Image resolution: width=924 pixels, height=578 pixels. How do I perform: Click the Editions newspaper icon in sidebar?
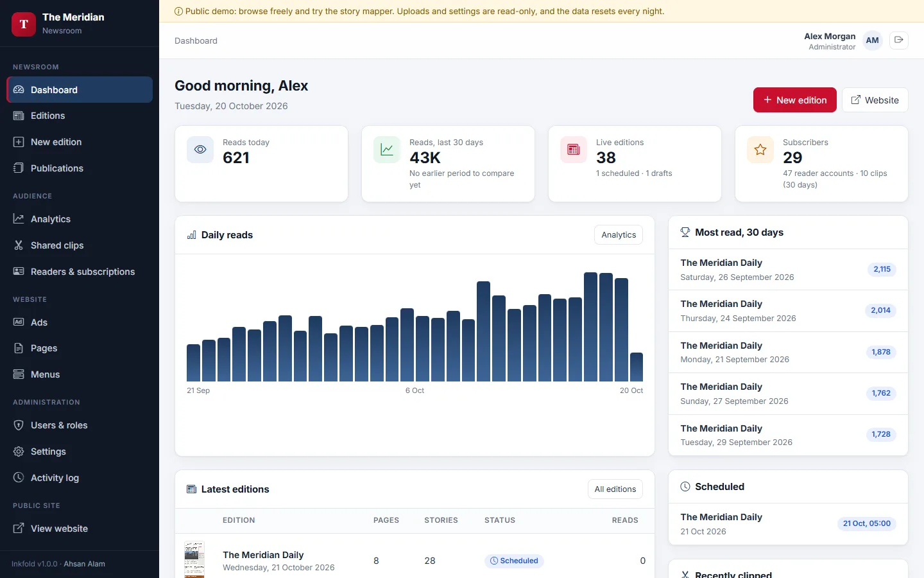point(19,116)
